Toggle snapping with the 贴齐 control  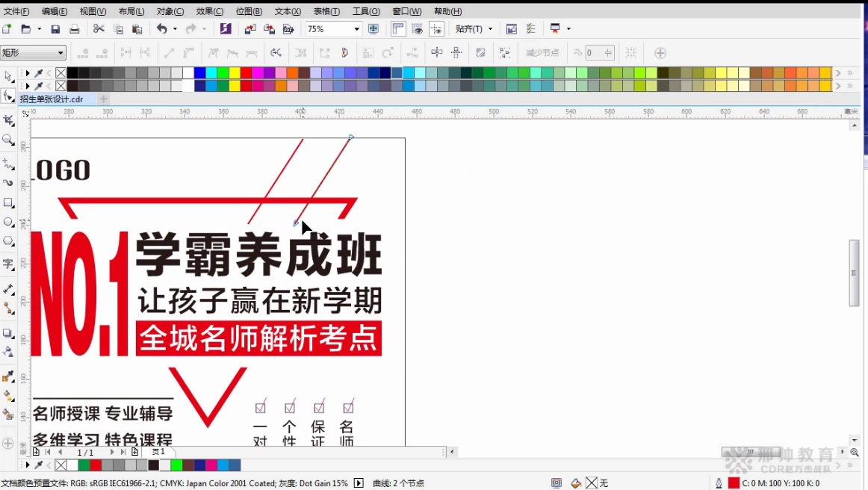pos(471,28)
